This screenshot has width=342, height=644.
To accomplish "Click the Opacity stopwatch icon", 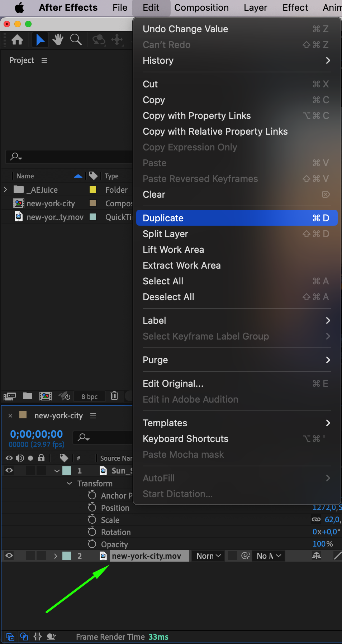I will tap(92, 544).
